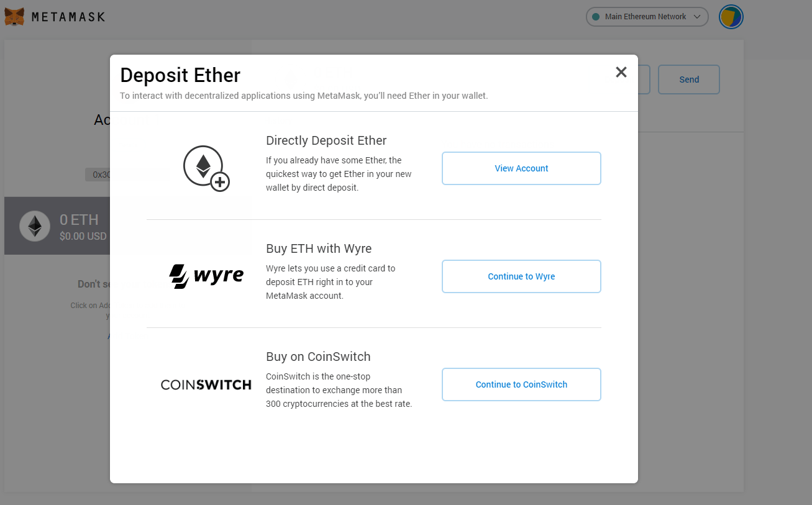
Task: Click the Buy ETH with Wyre heading
Action: pyautogui.click(x=319, y=248)
